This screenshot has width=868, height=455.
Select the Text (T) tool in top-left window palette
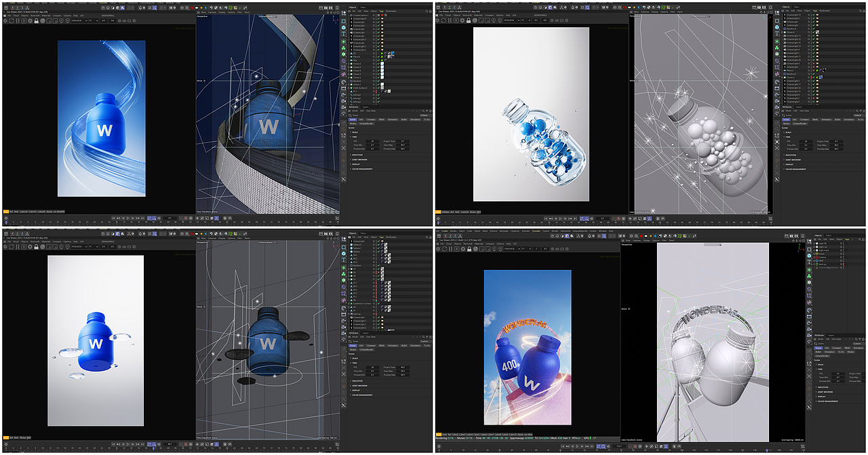click(343, 34)
